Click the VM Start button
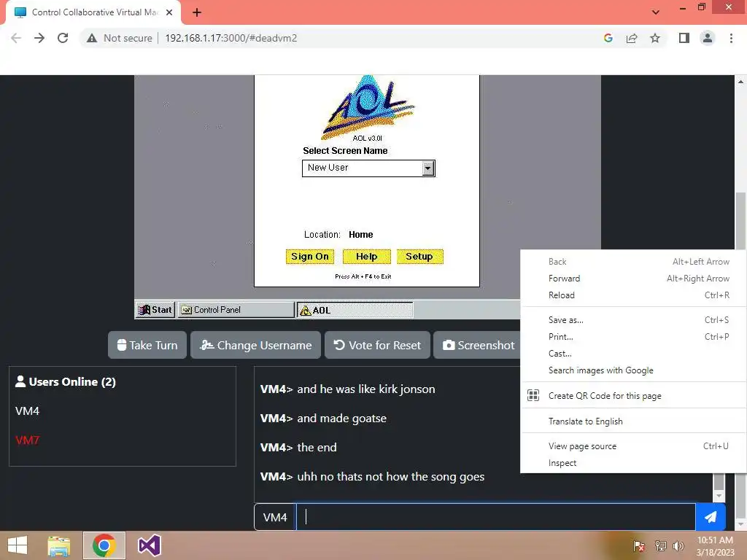Viewport: 747px width, 560px height. [x=155, y=310]
